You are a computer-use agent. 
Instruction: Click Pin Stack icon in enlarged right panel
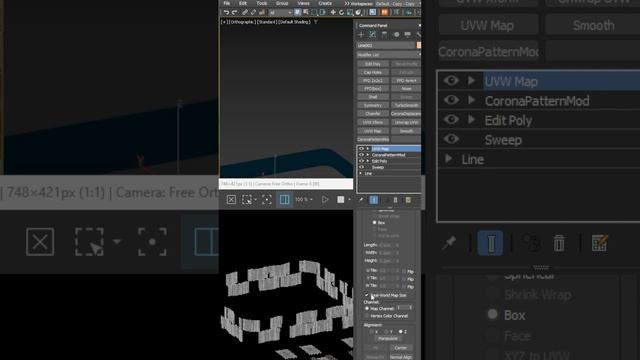click(x=449, y=243)
